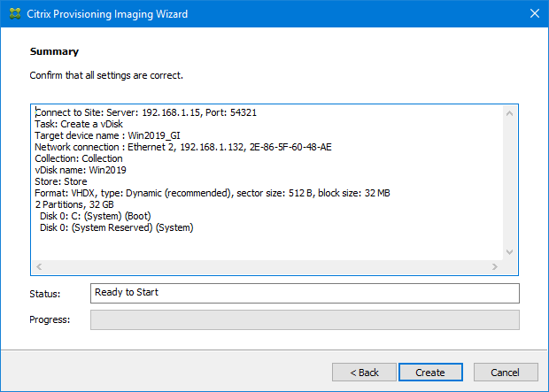Viewport: 549px width, 392px height.
Task: Click 'Confirm that all settings are correct.' text
Action: pyautogui.click(x=106, y=75)
